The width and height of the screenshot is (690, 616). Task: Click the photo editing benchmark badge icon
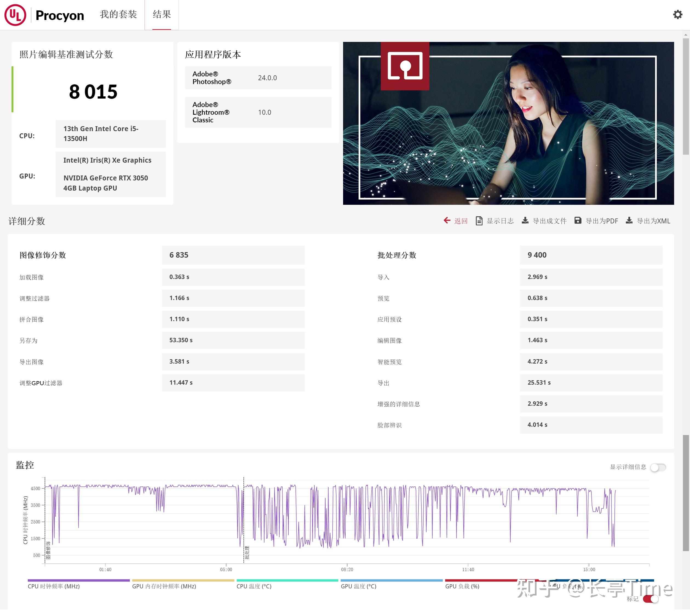[x=405, y=66]
